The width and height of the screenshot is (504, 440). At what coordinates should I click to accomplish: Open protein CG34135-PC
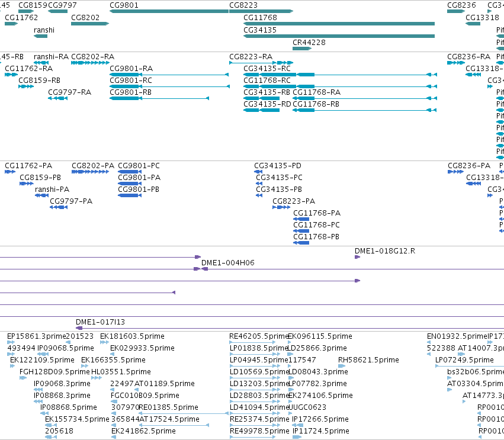(279, 178)
